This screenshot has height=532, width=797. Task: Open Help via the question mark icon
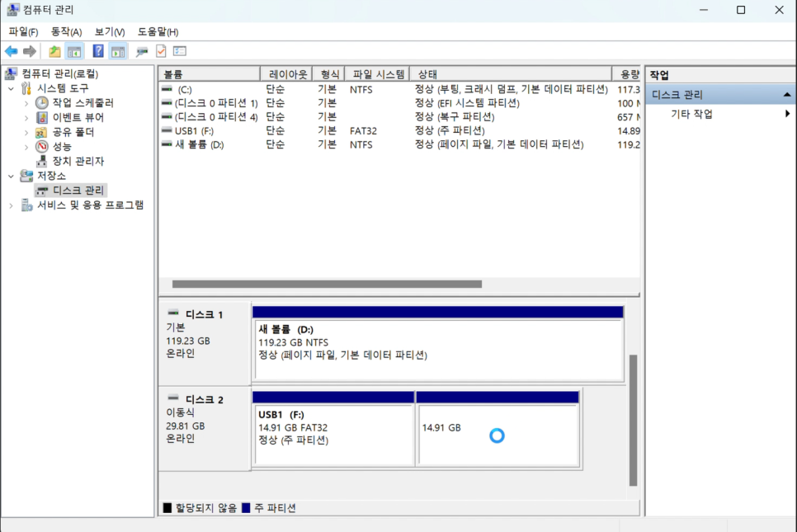coord(98,51)
